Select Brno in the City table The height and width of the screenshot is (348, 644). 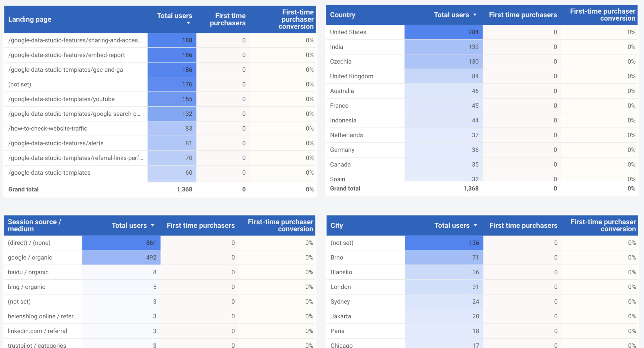pos(337,257)
